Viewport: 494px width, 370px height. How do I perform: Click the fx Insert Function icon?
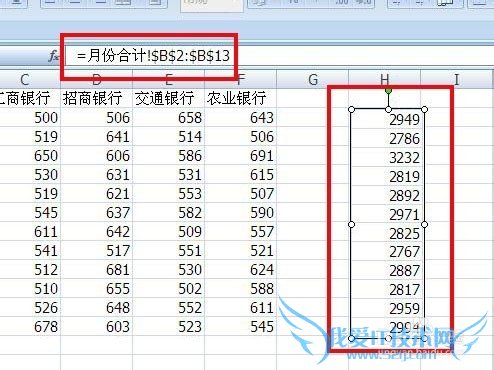coord(53,56)
